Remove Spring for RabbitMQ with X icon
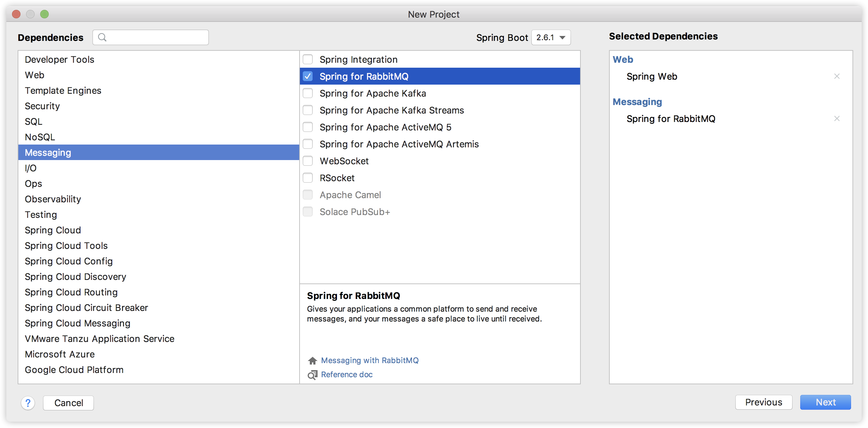 tap(837, 119)
